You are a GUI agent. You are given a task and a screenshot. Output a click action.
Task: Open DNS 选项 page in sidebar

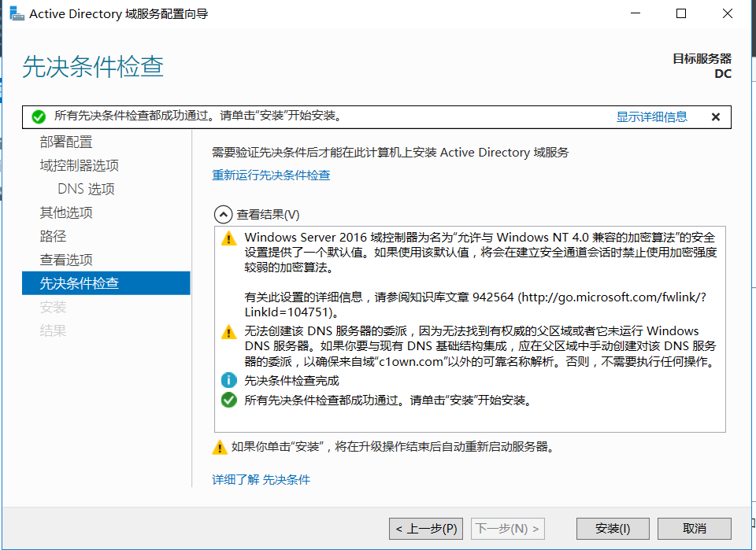coord(86,190)
